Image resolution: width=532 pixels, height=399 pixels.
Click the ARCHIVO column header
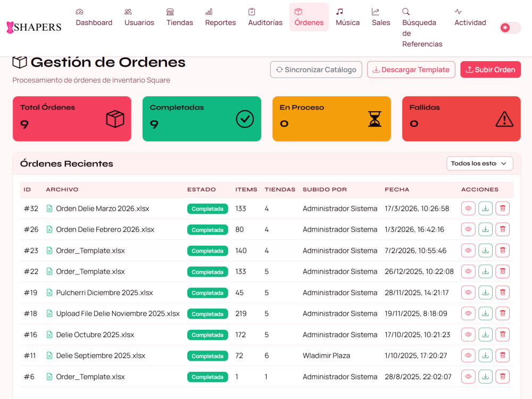tap(62, 189)
